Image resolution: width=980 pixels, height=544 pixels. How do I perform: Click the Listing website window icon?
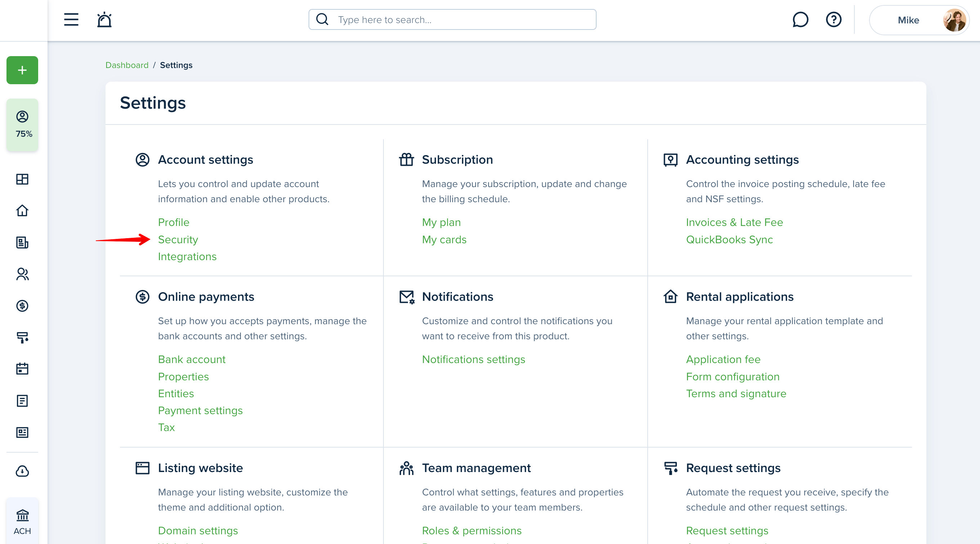click(x=143, y=468)
